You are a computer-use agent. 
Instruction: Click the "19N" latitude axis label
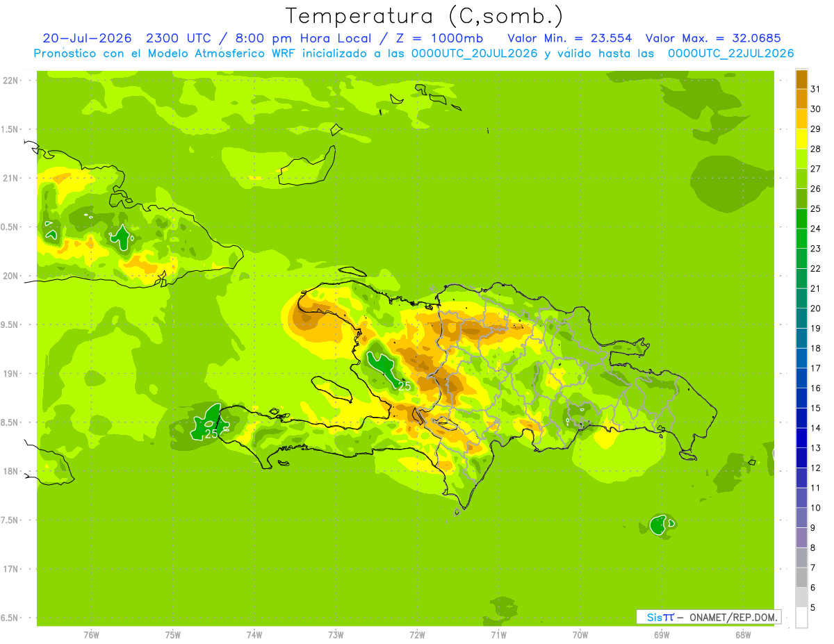[x=10, y=374]
